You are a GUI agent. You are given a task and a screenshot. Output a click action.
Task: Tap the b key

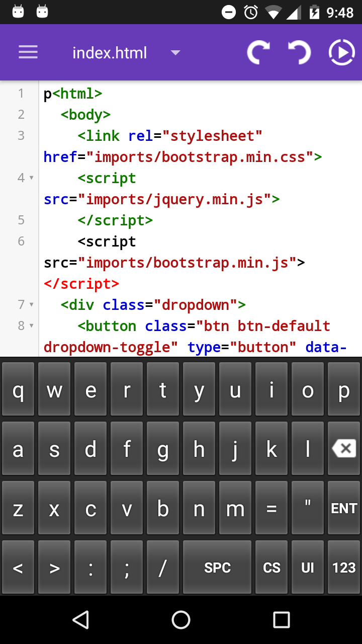(x=163, y=508)
